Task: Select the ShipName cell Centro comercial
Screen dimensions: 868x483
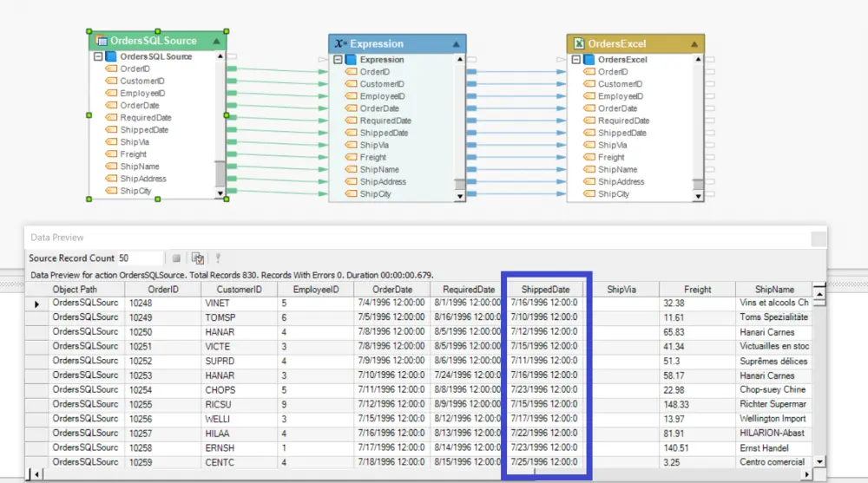Action: tap(774, 462)
